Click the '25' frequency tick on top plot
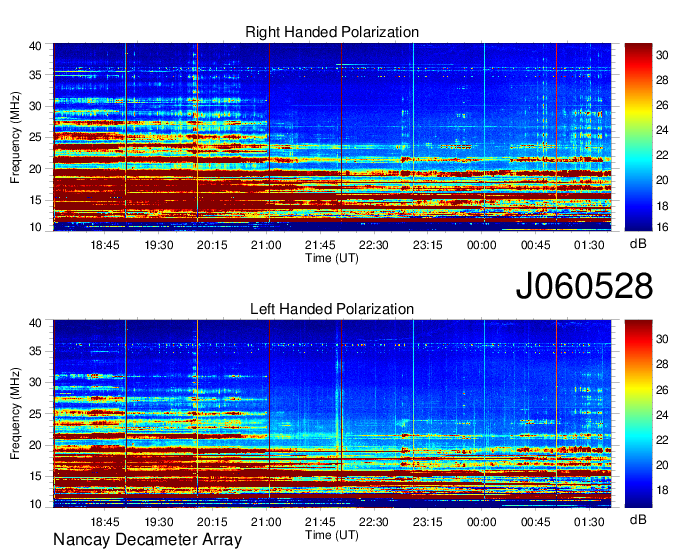Image resolution: width=680 pixels, height=552 pixels. point(35,137)
